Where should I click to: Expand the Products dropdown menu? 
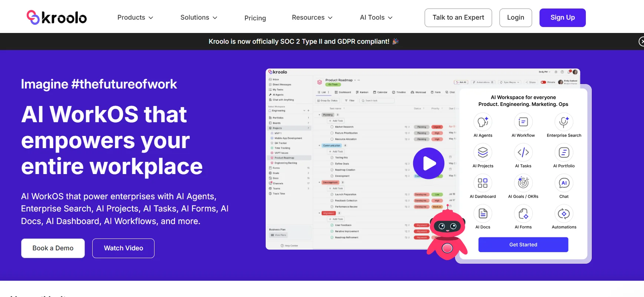click(x=135, y=17)
